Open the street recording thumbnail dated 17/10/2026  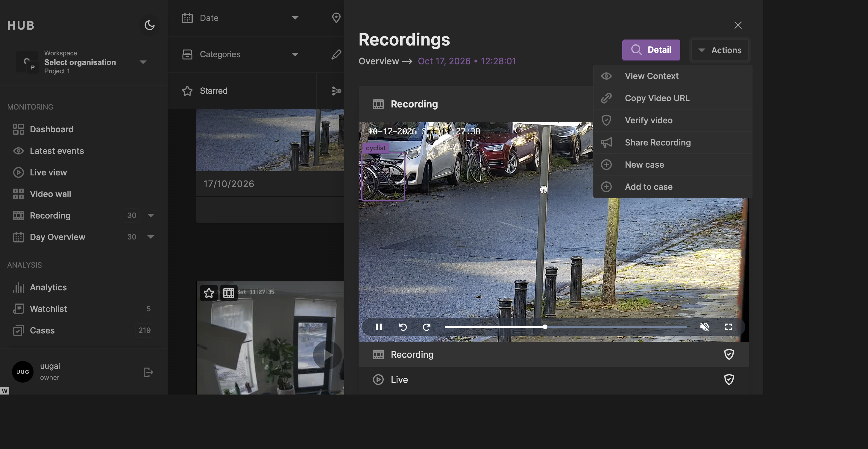click(270, 140)
